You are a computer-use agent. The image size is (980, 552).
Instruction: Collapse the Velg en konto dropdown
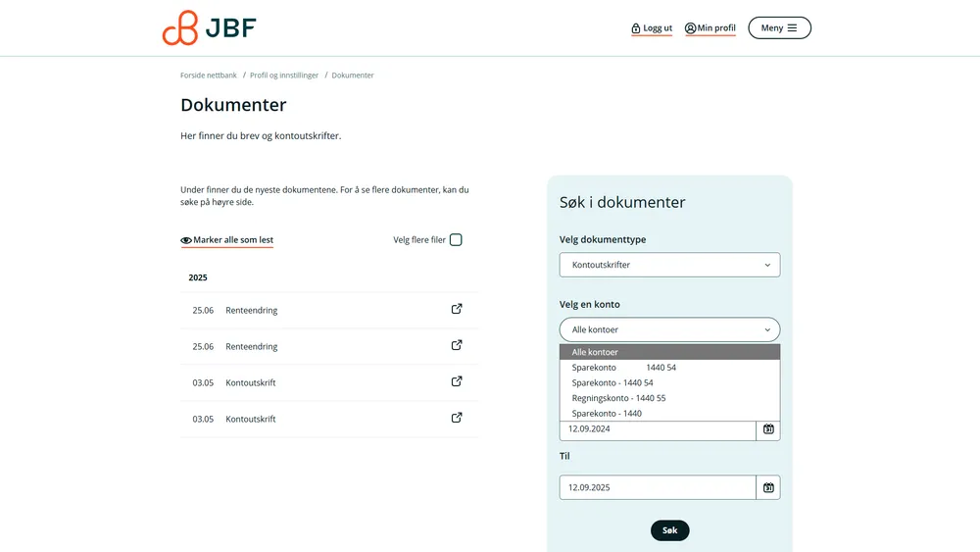click(669, 329)
